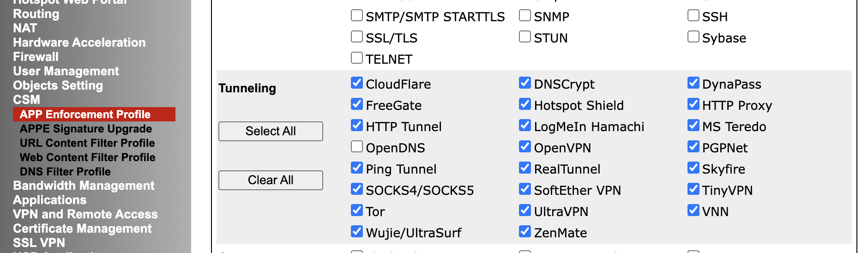Uncheck the ZenMate checkbox

[x=524, y=232]
